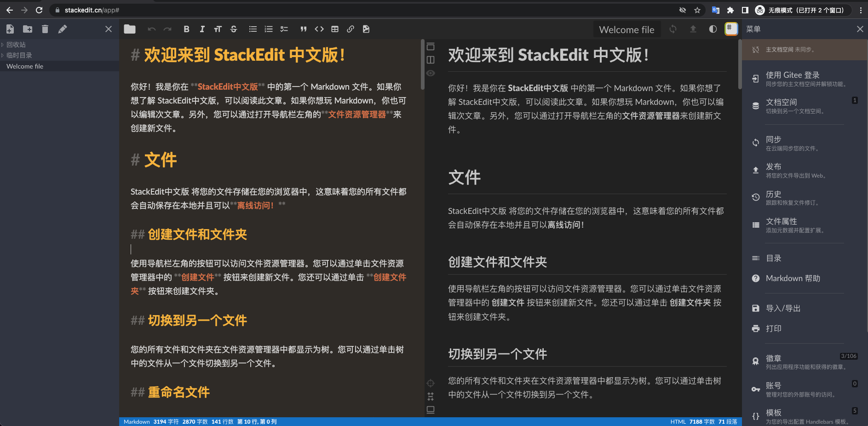Insert an image

[366, 29]
